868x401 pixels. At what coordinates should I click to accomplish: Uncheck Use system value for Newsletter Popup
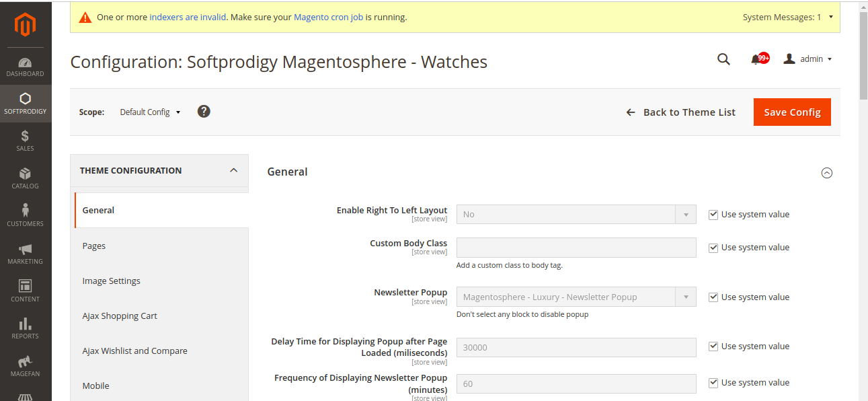713,297
